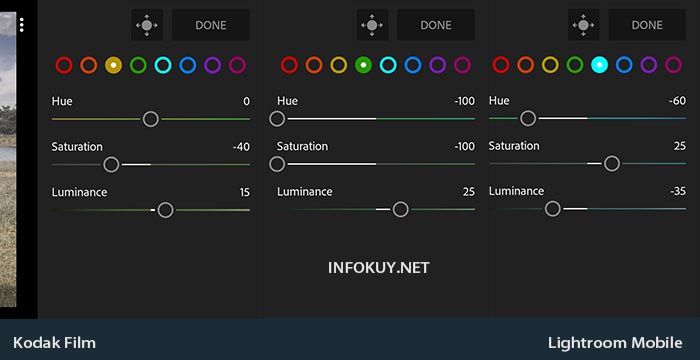
Task: Click Hue slider handle showing -60
Action: pyautogui.click(x=528, y=118)
